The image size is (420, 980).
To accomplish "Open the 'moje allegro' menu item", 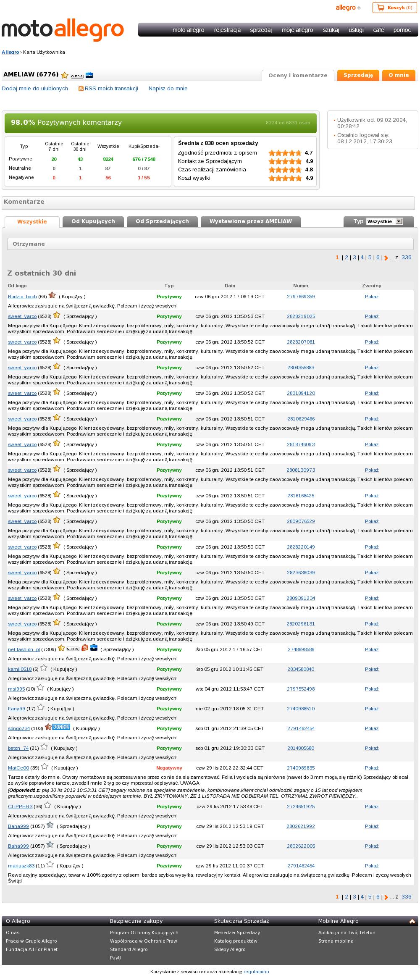I will tap(297, 30).
